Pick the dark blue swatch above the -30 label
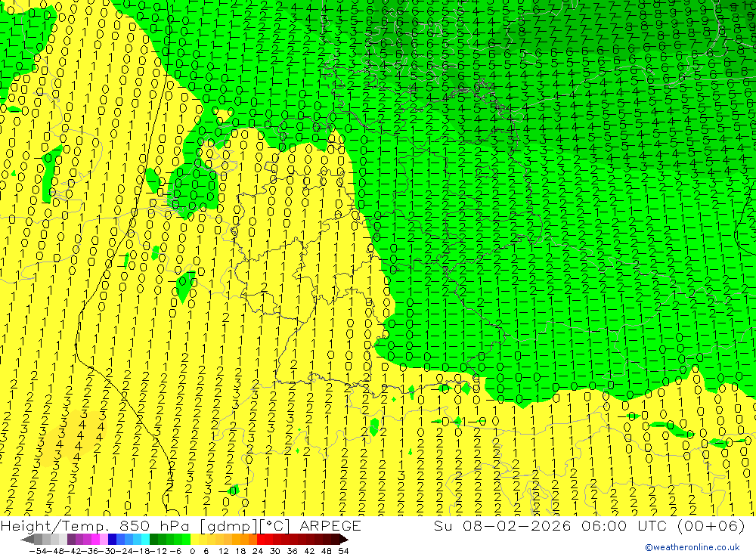The image size is (756, 554). pyautogui.click(x=112, y=539)
